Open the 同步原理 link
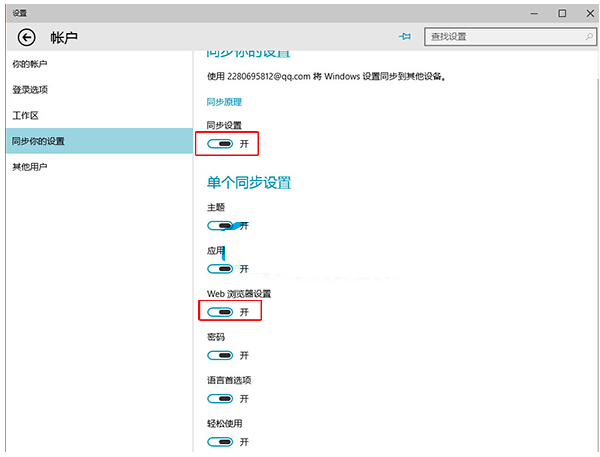The height and width of the screenshot is (457, 600). pyautogui.click(x=224, y=101)
